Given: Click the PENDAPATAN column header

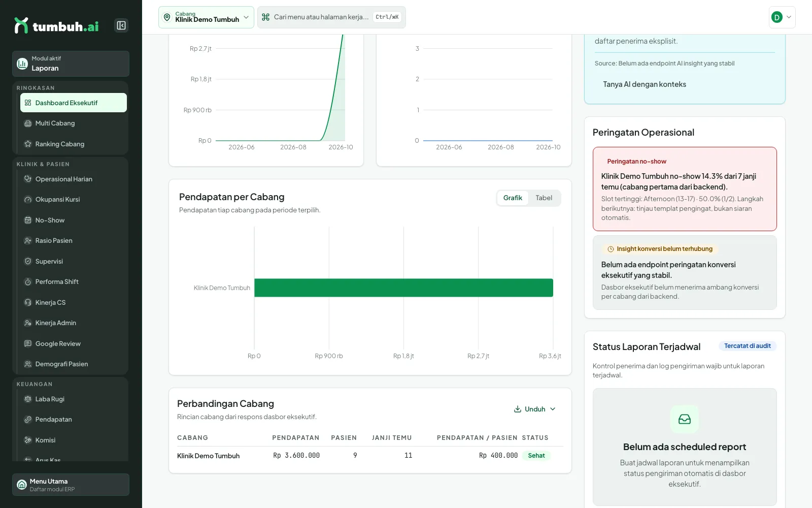Looking at the screenshot, I should click(296, 438).
